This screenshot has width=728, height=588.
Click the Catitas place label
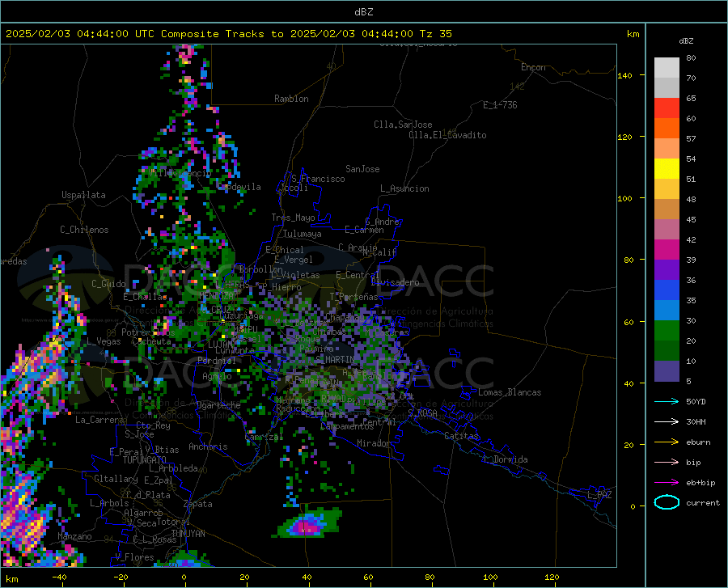461,436
